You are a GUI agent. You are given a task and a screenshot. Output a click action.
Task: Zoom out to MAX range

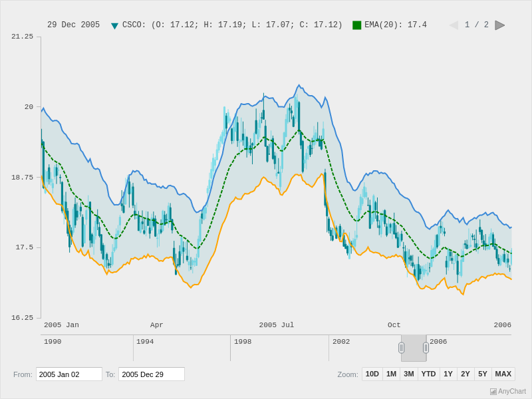[x=503, y=374]
